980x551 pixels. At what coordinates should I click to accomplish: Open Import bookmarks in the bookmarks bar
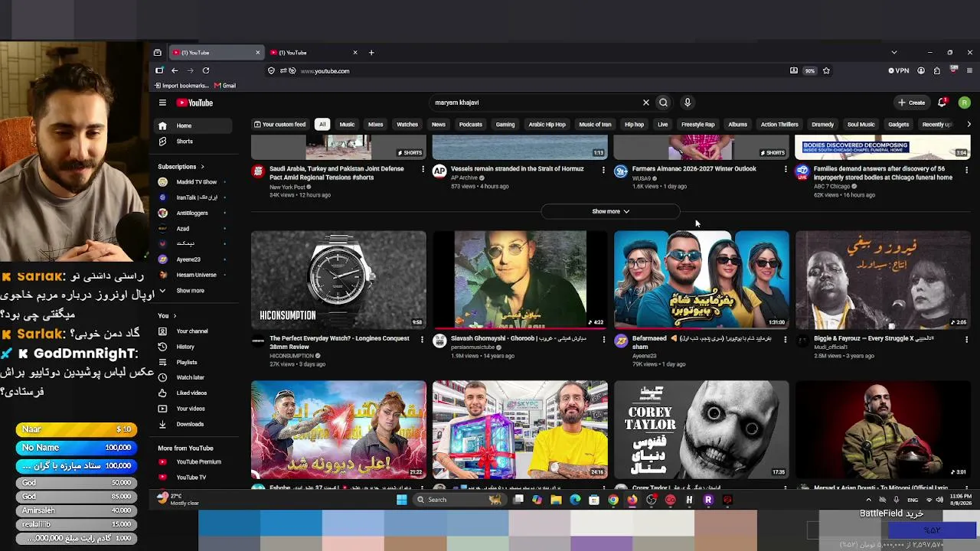point(181,86)
